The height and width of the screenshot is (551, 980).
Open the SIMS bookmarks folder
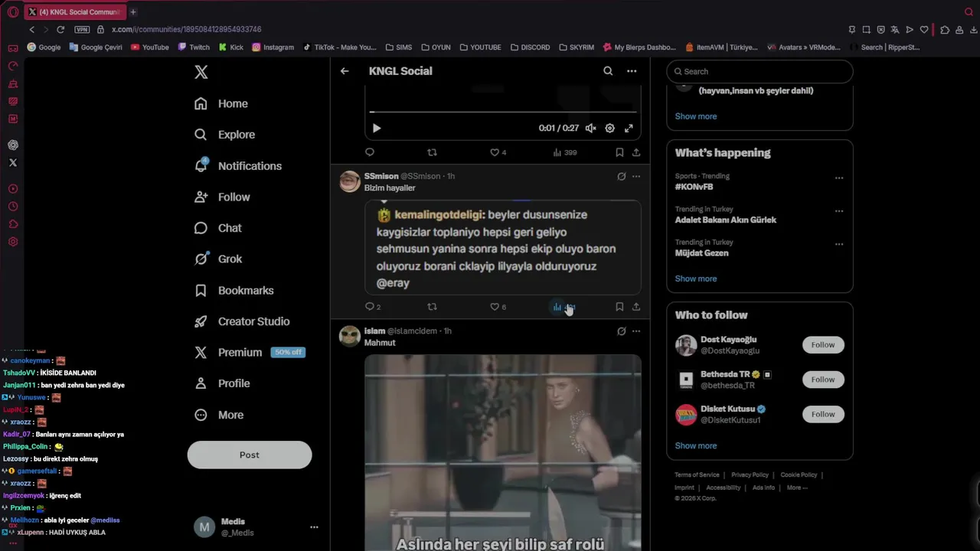pyautogui.click(x=398, y=47)
